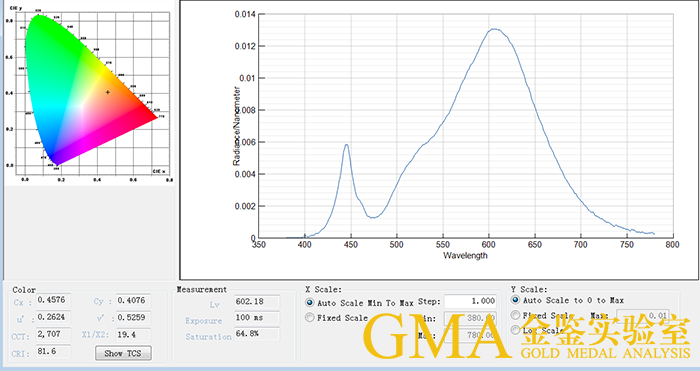The image size is (700, 371).
Task: Click the Cy value field
Action: (x=133, y=300)
